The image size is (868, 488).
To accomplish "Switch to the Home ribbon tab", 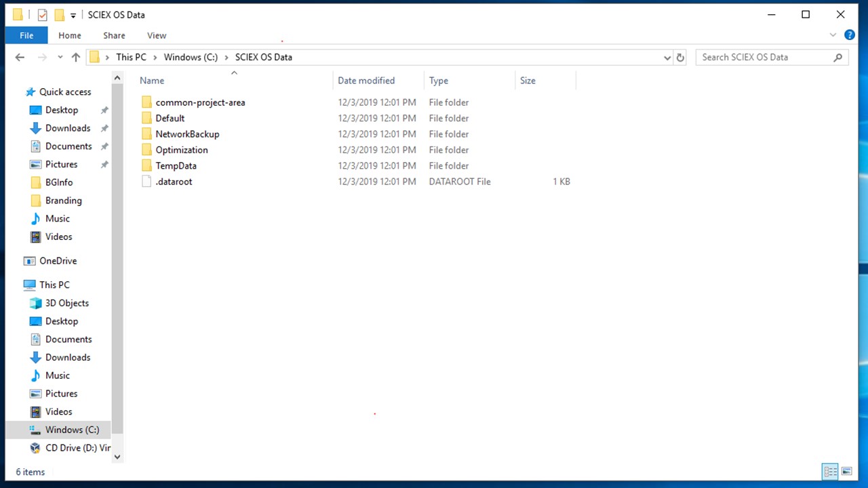I will 70,35.
